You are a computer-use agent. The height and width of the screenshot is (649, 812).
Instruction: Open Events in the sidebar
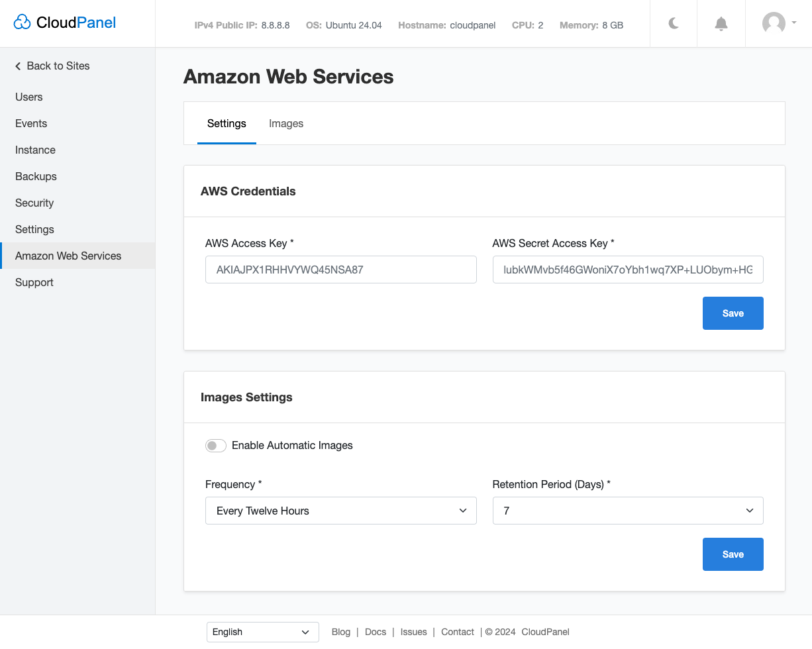pos(31,123)
